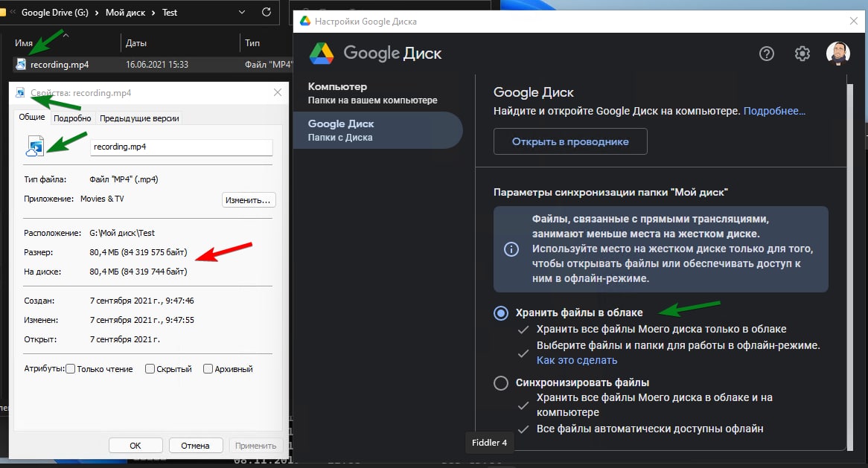Click OK in Properties dialog
The width and height of the screenshot is (868, 468).
pyautogui.click(x=135, y=446)
